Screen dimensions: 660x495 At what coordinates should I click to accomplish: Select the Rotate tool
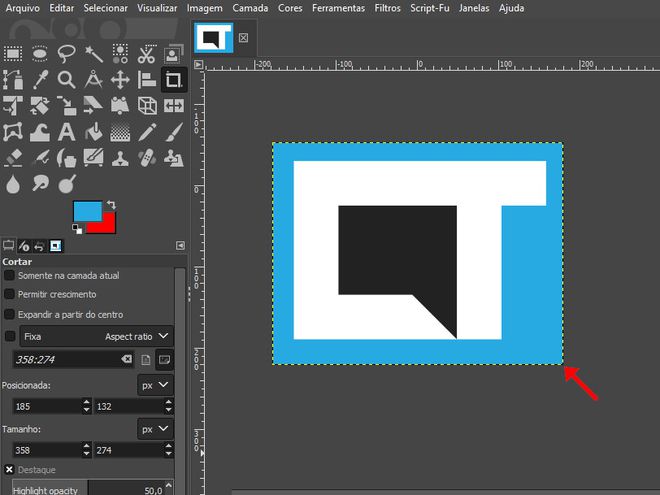[x=40, y=106]
